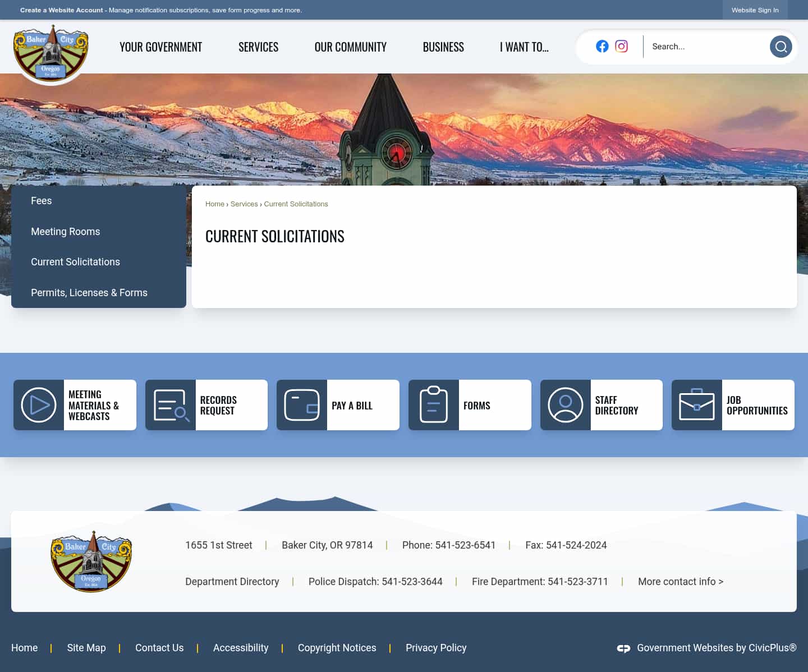
Task: Select Current Solicitations in the side menu
Action: tap(99, 262)
